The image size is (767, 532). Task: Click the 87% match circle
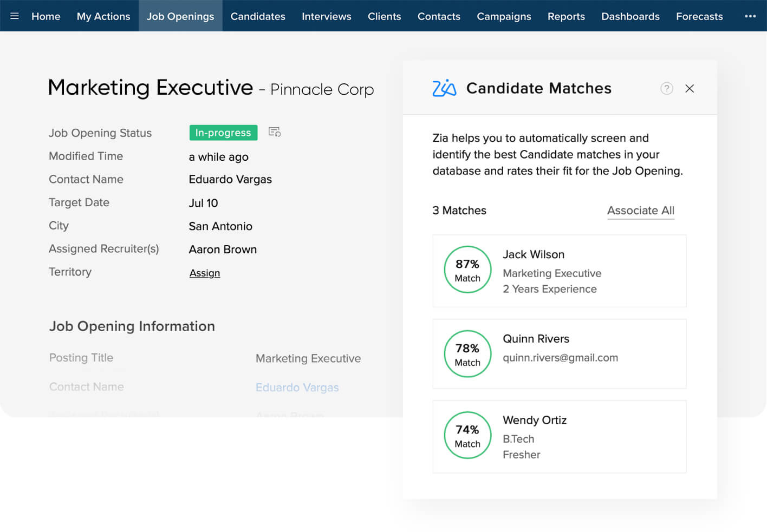click(467, 270)
